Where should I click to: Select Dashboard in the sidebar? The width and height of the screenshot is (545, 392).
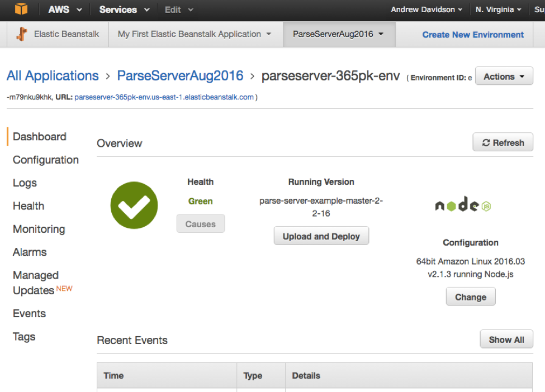[x=40, y=136]
